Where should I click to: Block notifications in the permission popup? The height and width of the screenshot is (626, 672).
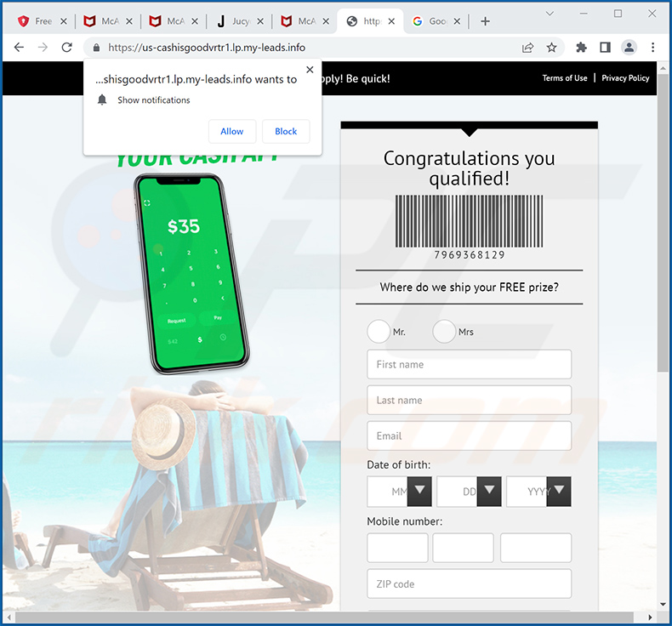click(286, 131)
